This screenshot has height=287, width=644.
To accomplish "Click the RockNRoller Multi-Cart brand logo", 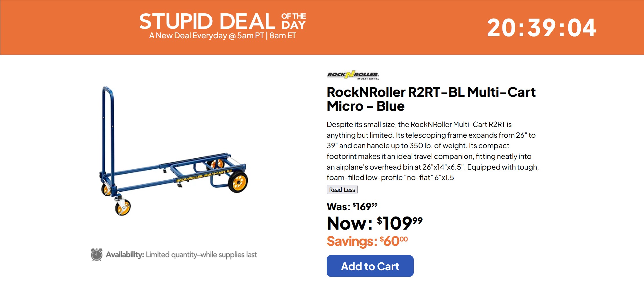I will tap(353, 75).
